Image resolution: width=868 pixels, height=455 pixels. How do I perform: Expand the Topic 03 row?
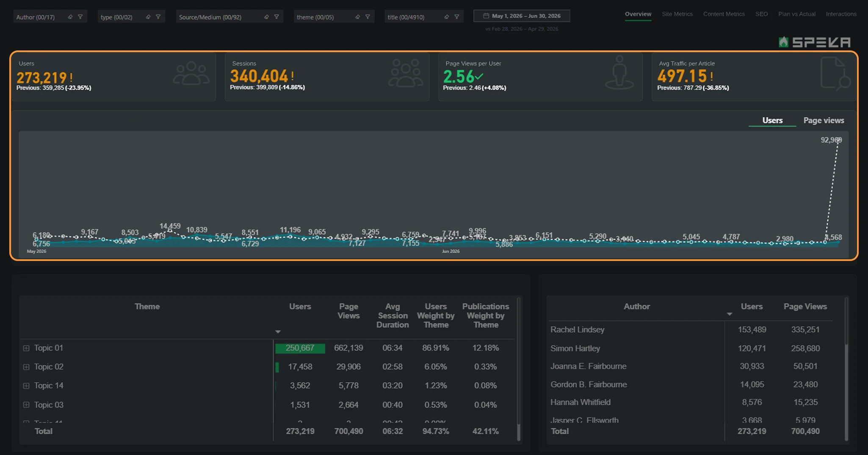[x=26, y=405]
